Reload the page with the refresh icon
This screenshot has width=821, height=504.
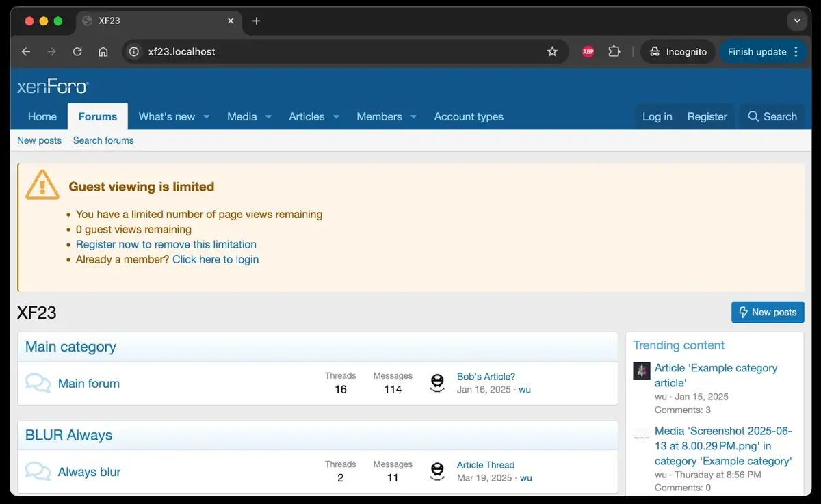click(x=77, y=52)
